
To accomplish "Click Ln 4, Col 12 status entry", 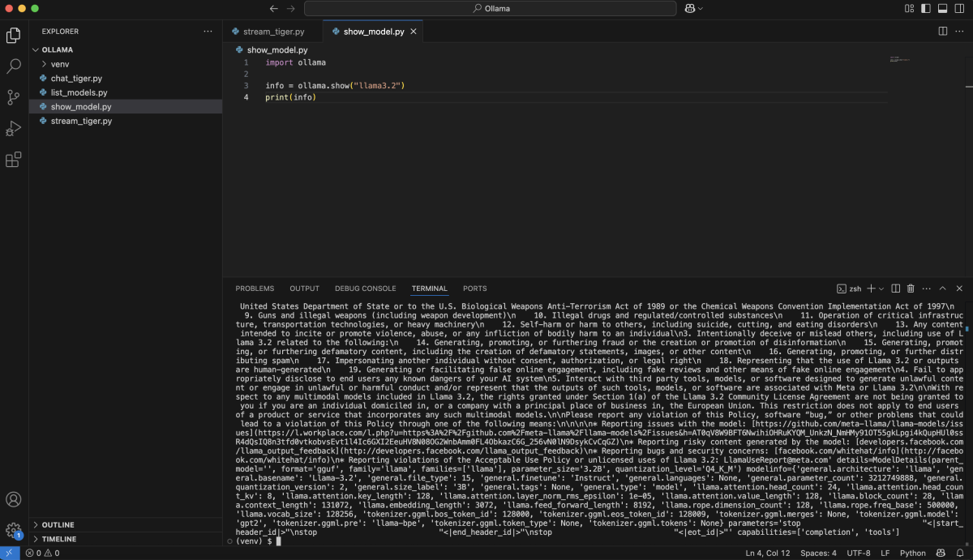I will [768, 554].
